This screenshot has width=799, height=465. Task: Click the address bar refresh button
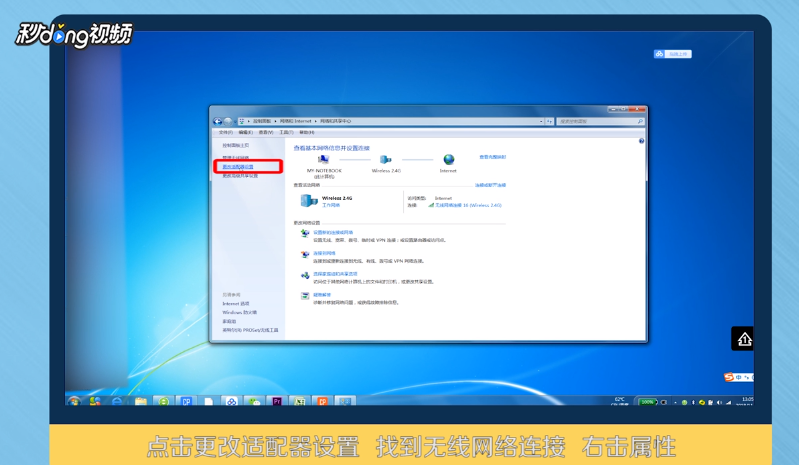[x=549, y=121]
